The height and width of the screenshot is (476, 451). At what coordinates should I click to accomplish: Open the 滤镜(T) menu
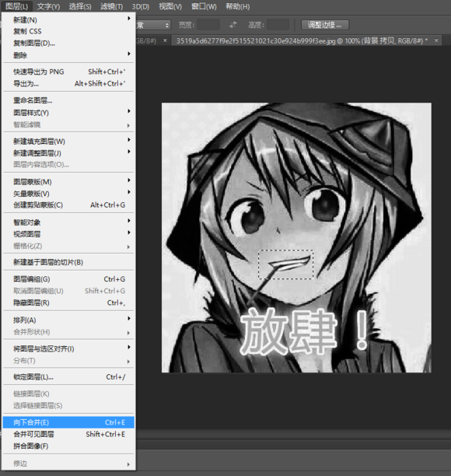click(x=111, y=6)
